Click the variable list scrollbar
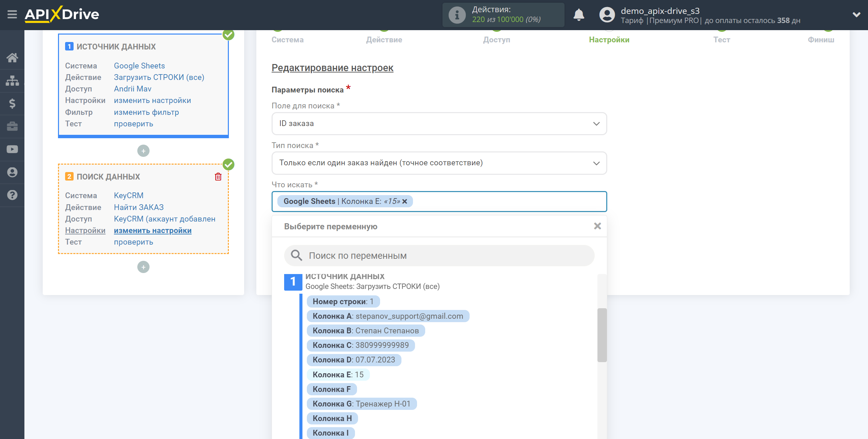Screen dimensions: 868x439 pyautogui.click(x=602, y=335)
